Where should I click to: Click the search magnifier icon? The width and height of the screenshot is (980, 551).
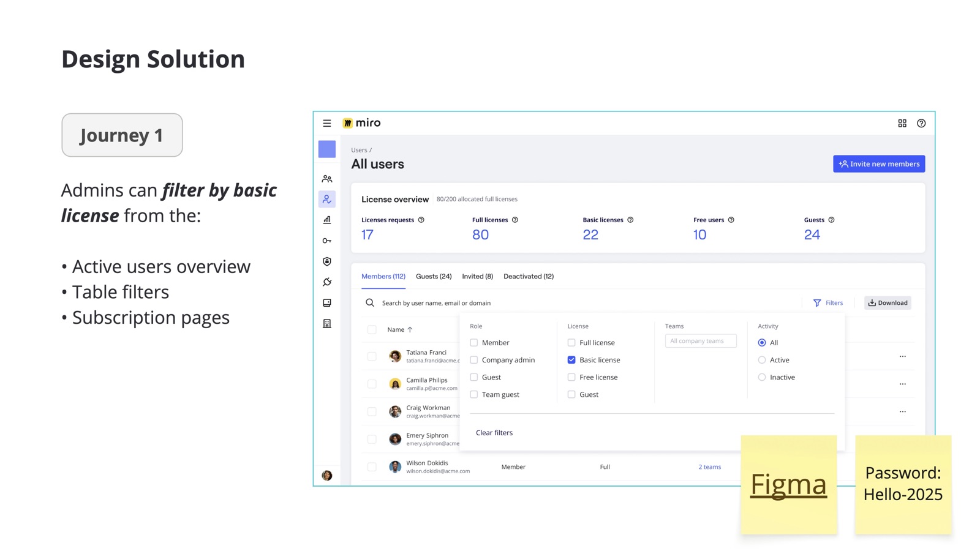[x=370, y=302]
